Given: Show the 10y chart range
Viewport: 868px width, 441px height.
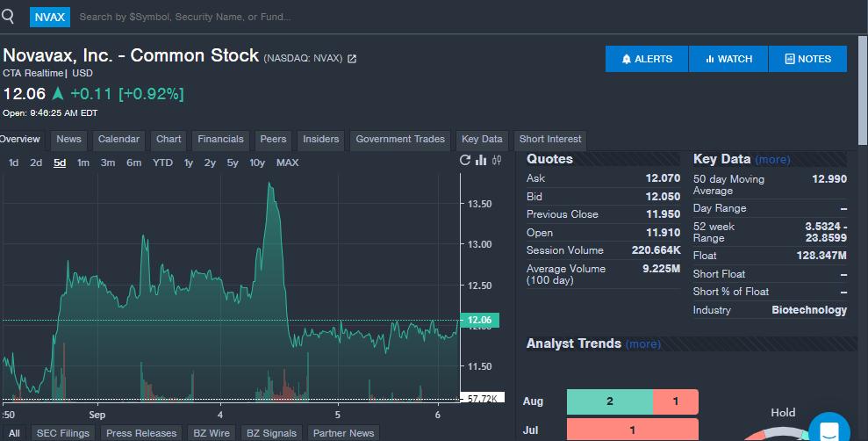Looking at the screenshot, I should (257, 163).
